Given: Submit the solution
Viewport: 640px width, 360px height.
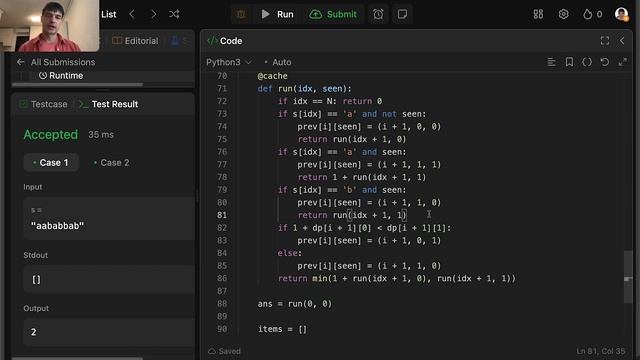Looking at the screenshot, I should click(333, 14).
